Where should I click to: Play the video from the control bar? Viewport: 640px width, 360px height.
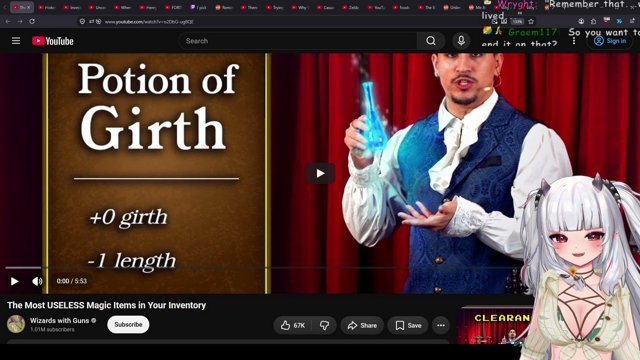[x=14, y=281]
